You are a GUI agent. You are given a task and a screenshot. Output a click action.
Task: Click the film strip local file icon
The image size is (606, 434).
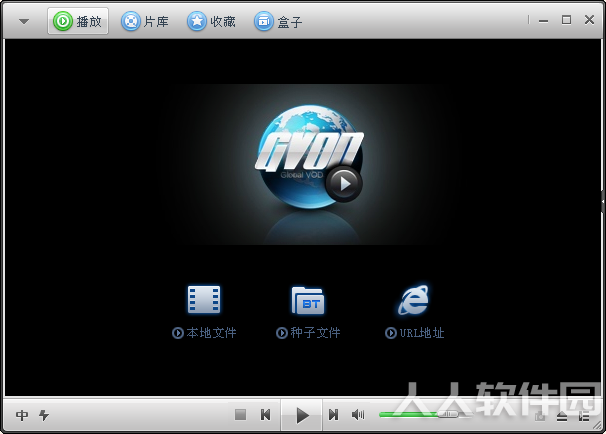204,300
